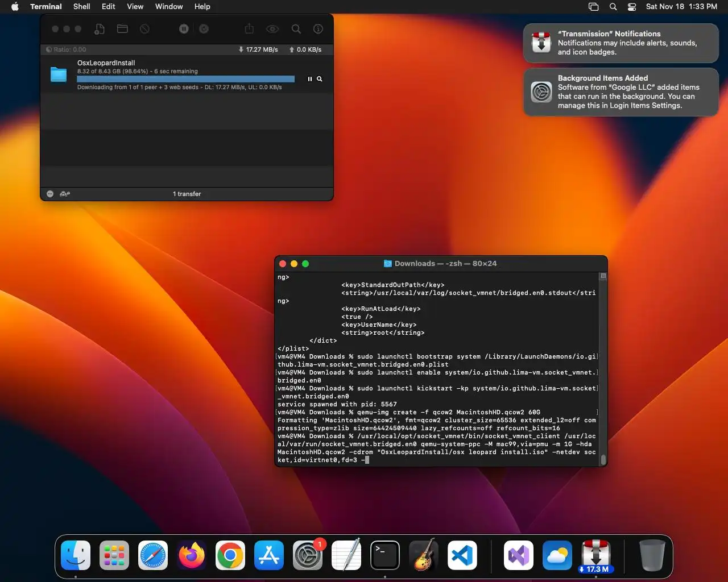Reveal OsxLeopardInstall in Finder via magnifier

(x=320, y=79)
